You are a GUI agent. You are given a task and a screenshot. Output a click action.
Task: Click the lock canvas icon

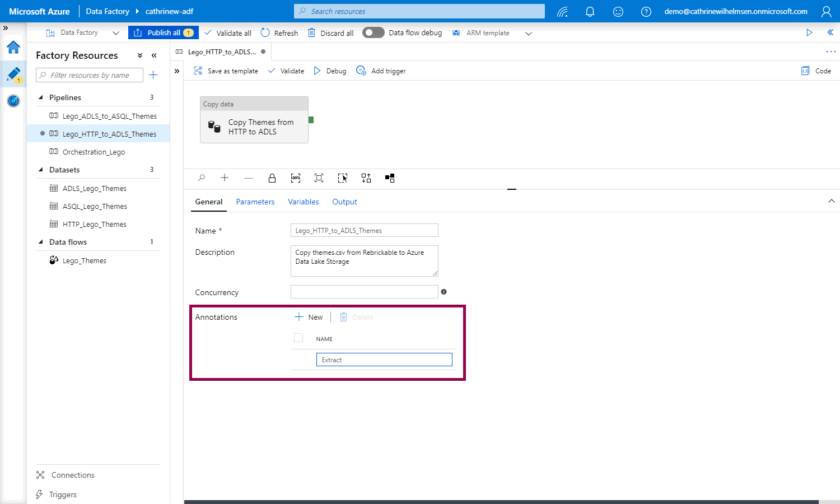[272, 178]
